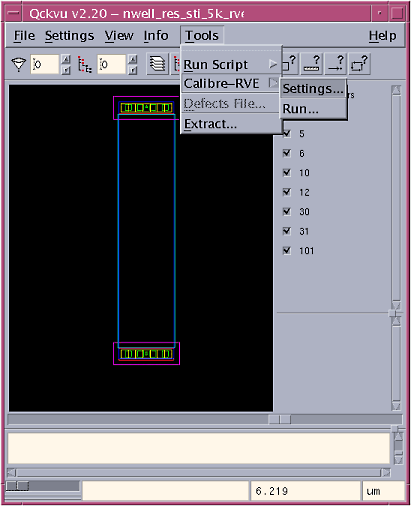Click the message area left scroll arrow

click(11, 472)
